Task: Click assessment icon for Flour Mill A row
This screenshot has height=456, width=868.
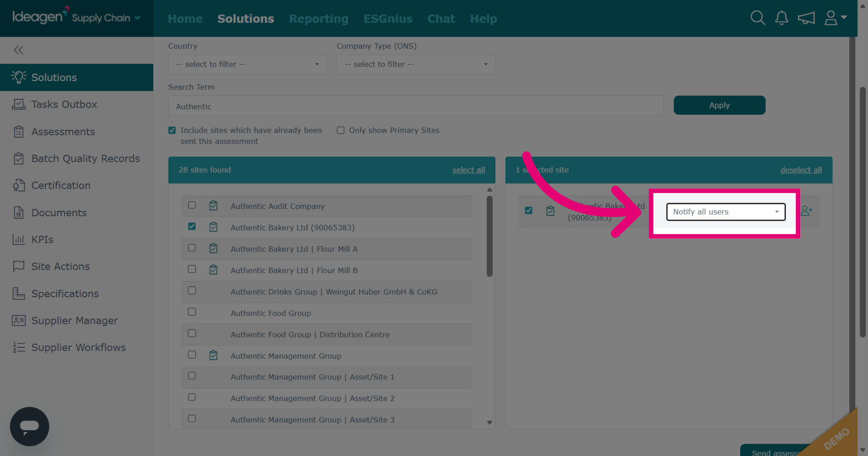Action: pyautogui.click(x=213, y=248)
